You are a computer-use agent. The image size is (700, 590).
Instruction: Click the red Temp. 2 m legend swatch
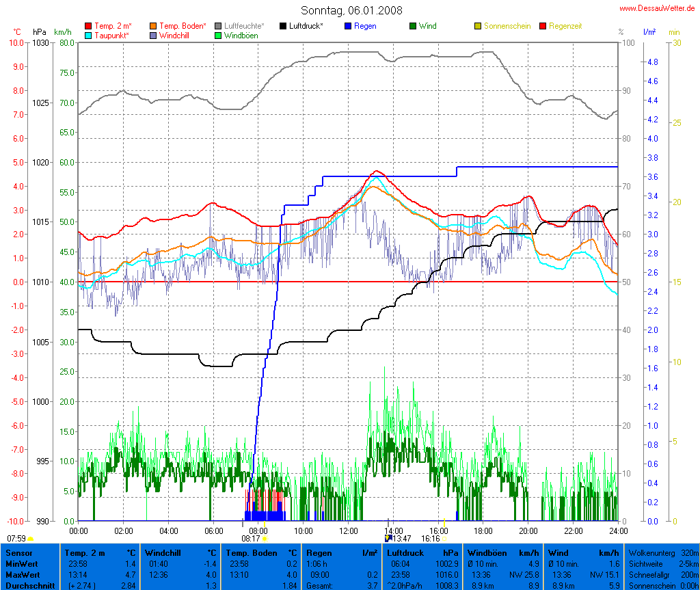tap(89, 26)
